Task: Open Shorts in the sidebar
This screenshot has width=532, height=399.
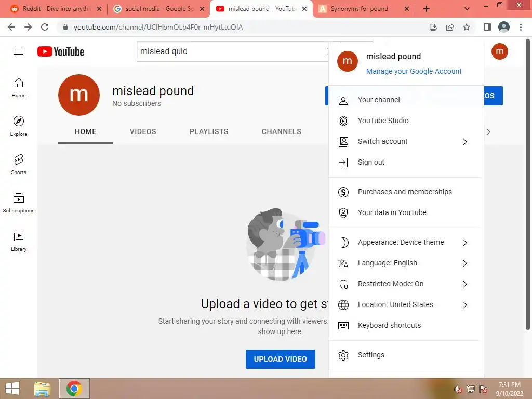Action: (x=19, y=164)
